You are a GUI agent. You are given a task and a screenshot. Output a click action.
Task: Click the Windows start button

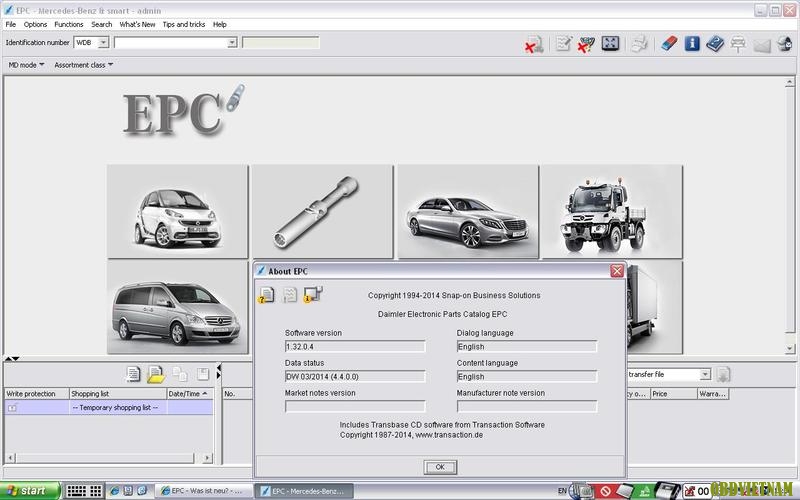coord(30,491)
